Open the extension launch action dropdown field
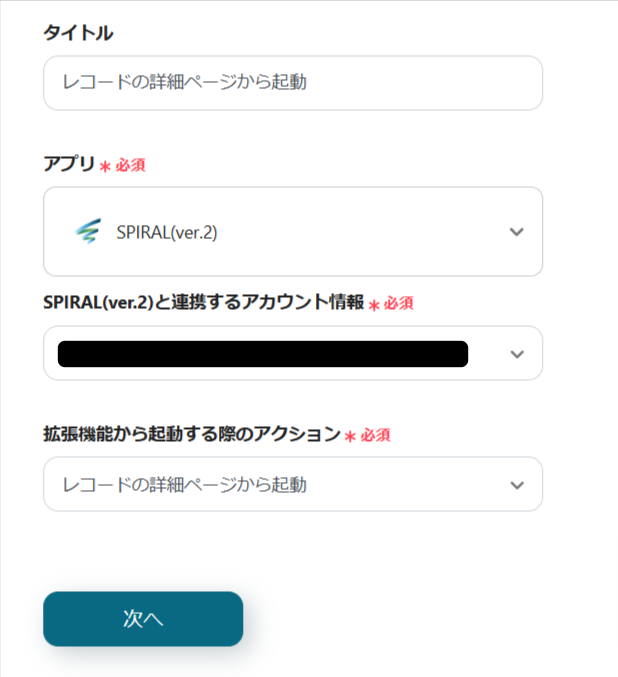 (x=280, y=485)
